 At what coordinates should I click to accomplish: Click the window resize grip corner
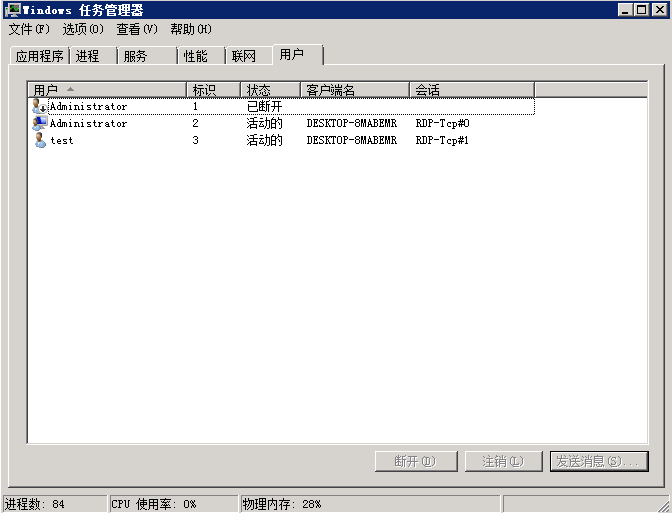pyautogui.click(x=663, y=505)
